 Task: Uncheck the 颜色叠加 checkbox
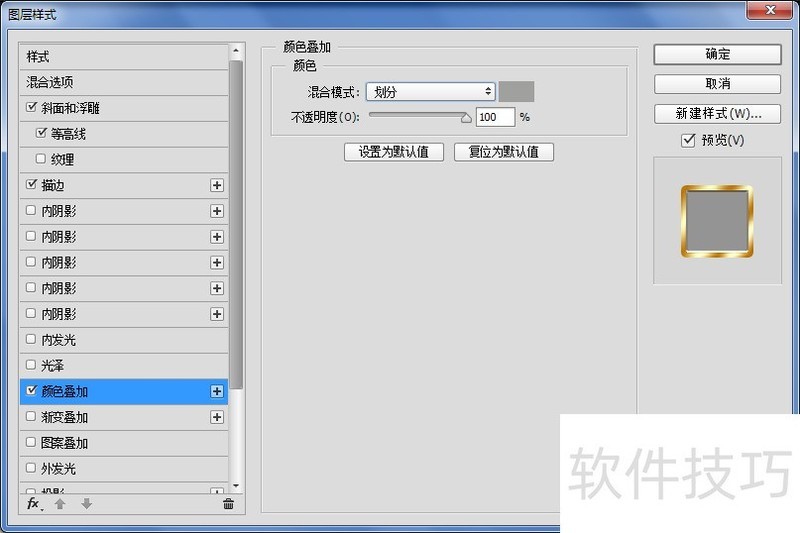coord(32,390)
